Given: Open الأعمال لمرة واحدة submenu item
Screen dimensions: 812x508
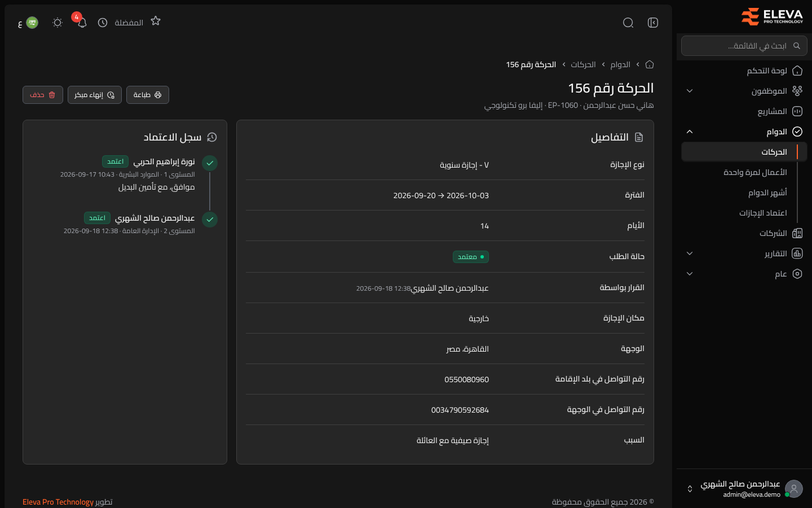Looking at the screenshot, I should (x=756, y=172).
